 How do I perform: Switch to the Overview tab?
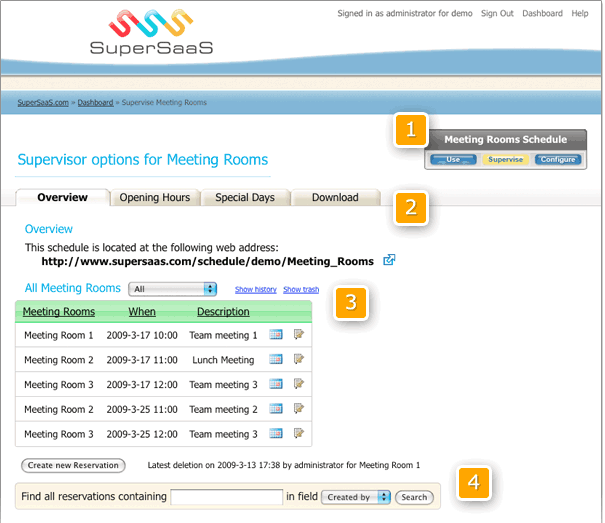63,197
